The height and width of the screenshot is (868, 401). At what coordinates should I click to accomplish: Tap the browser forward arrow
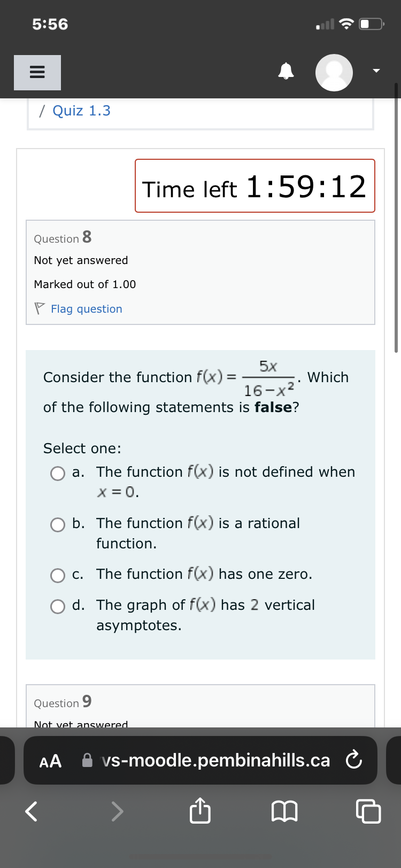click(x=117, y=811)
